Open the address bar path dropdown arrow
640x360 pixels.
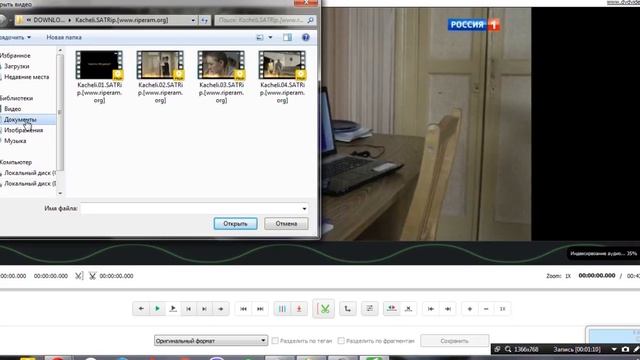click(193, 20)
